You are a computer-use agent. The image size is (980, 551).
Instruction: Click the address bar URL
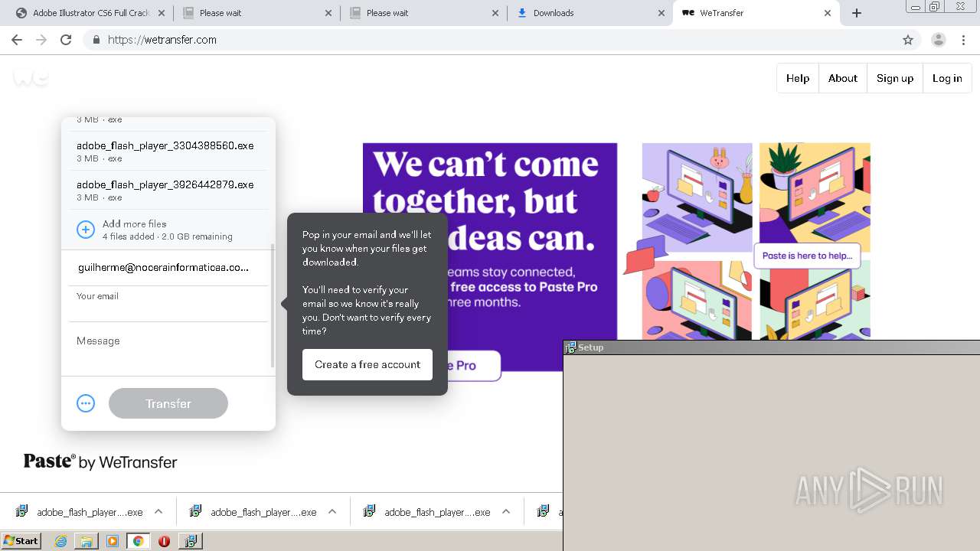pos(162,40)
